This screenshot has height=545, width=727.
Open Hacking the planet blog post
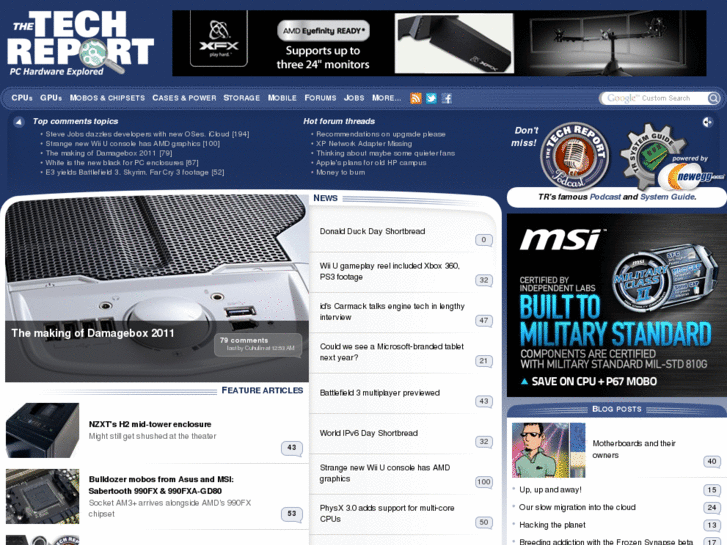pyautogui.click(x=552, y=525)
